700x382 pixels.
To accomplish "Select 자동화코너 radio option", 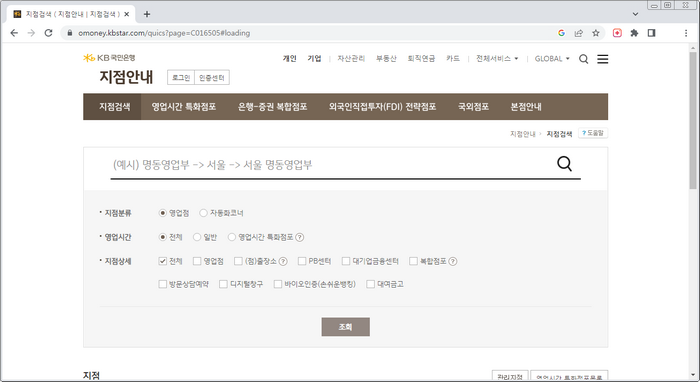I will click(203, 213).
